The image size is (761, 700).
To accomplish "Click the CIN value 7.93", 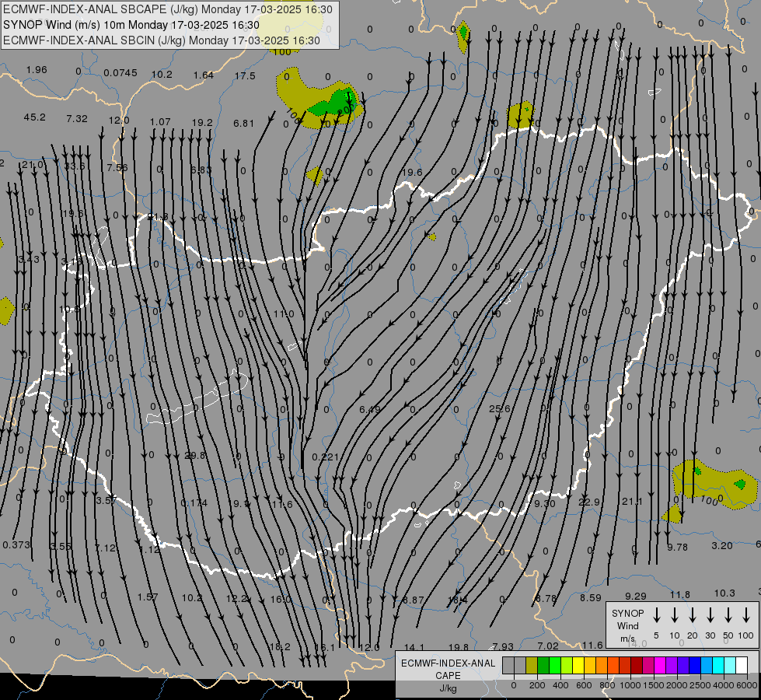I will pyautogui.click(x=503, y=646).
